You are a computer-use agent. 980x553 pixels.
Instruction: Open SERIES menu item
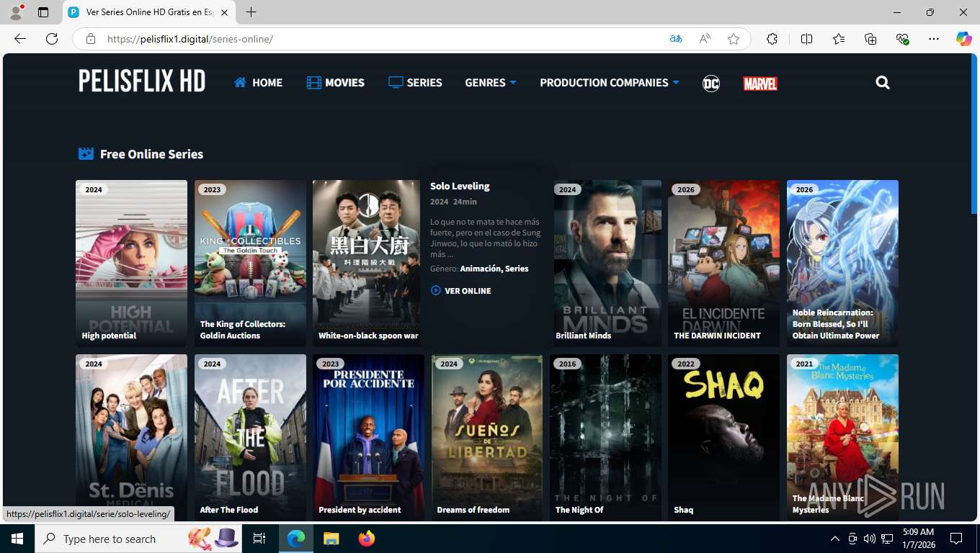[x=415, y=83]
